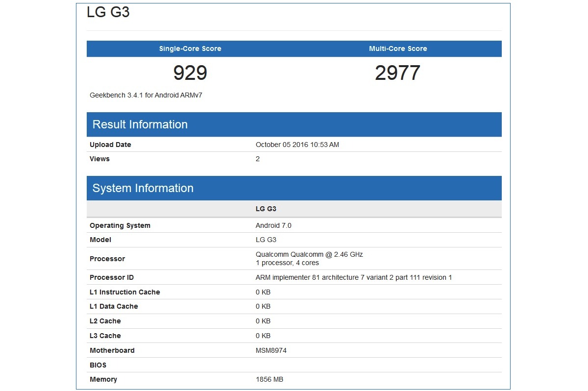Select the "Multi-Core Score" header
This screenshot has height=391, width=588.
(398, 49)
